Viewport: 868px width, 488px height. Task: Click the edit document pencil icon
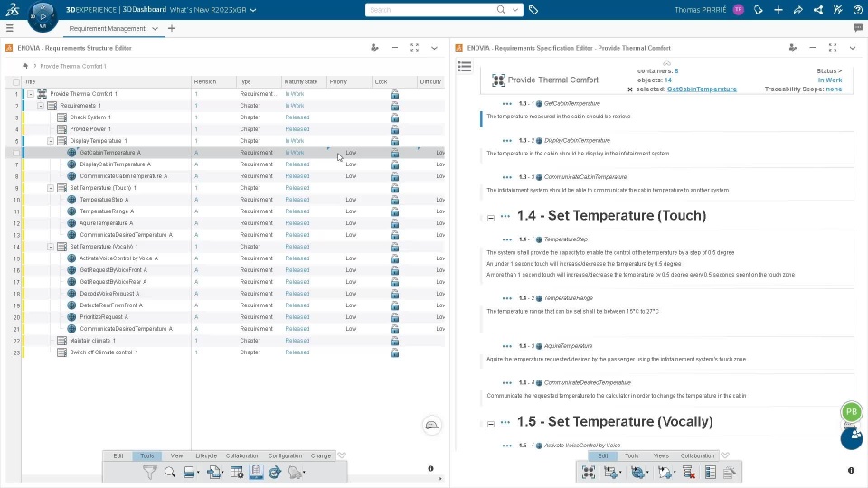tap(730, 472)
